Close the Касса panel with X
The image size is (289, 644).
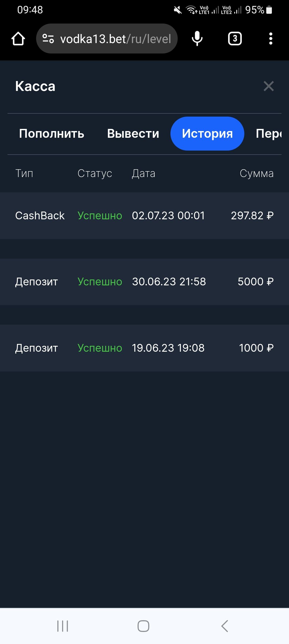click(268, 86)
